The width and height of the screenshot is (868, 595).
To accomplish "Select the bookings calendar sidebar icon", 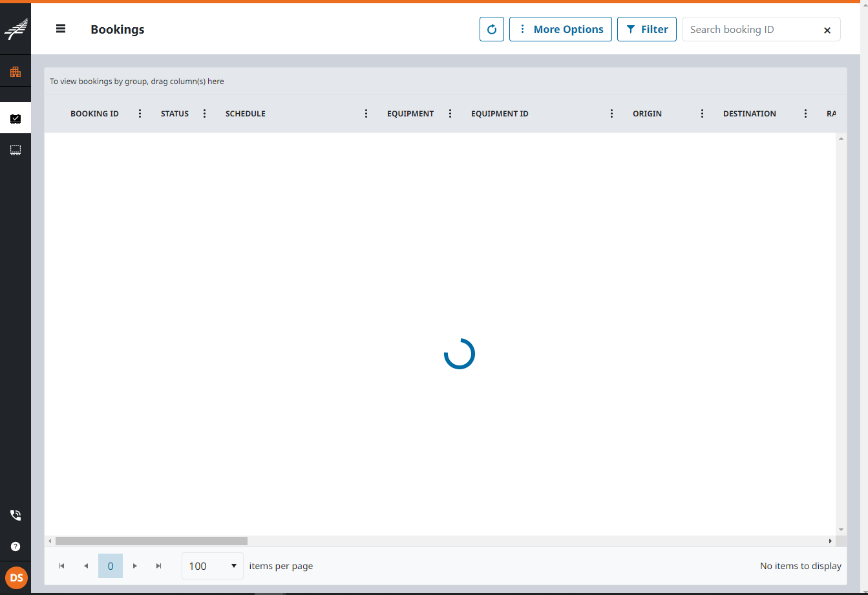I will (x=16, y=118).
